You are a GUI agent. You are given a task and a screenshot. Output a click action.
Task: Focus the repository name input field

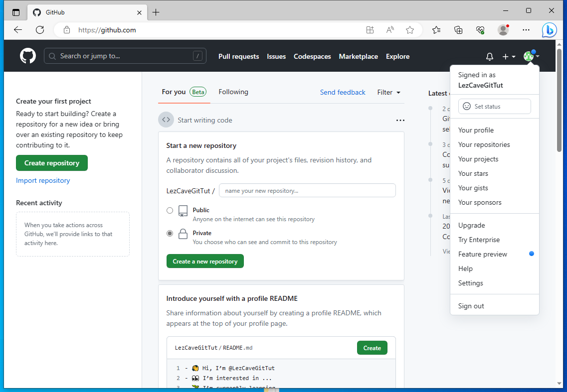click(x=307, y=190)
